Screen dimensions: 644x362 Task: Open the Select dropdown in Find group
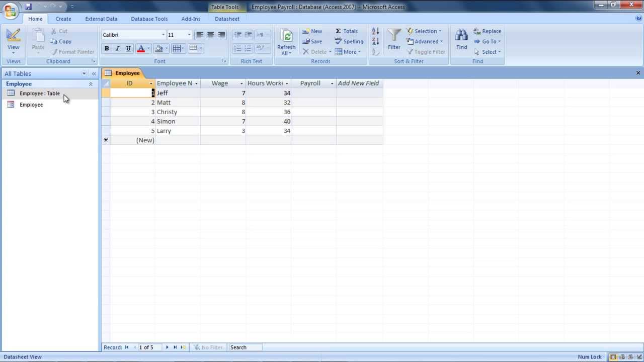(487, 52)
